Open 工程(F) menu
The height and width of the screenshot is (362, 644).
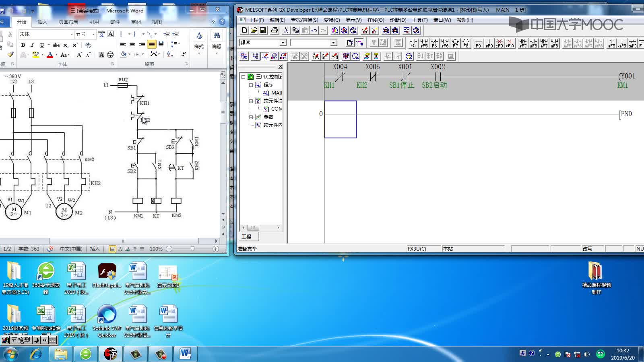click(x=256, y=20)
